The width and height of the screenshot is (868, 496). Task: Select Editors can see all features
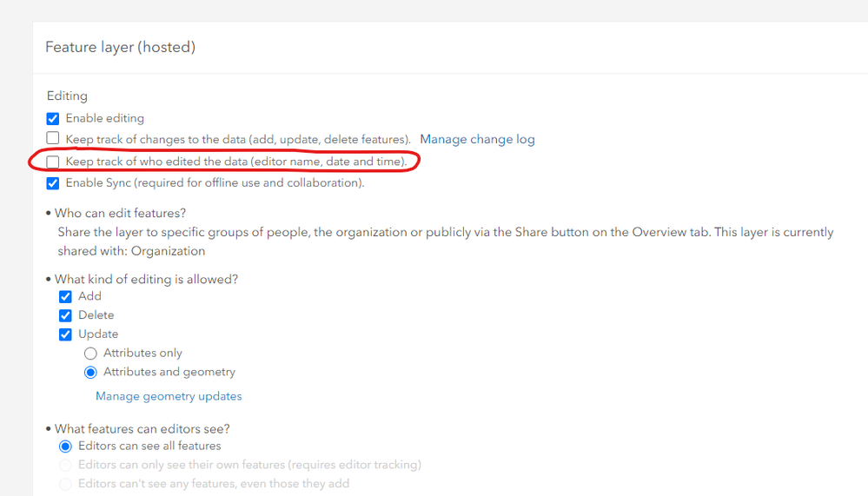coord(65,446)
